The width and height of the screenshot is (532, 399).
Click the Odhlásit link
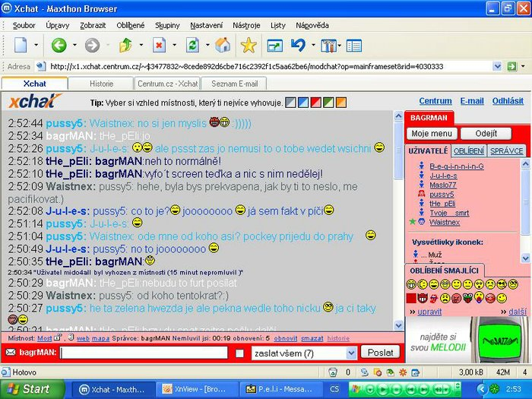[x=508, y=101]
